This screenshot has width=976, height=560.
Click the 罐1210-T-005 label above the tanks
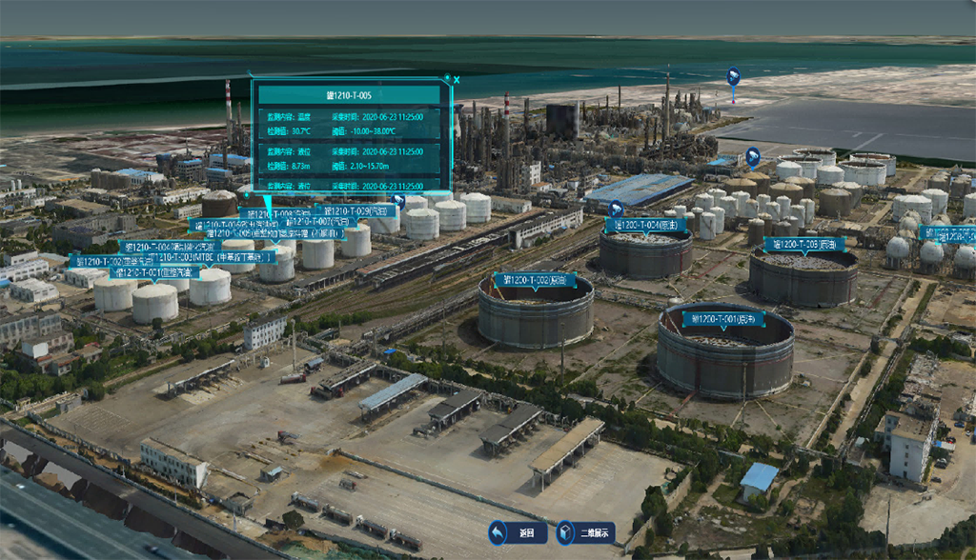275,233
